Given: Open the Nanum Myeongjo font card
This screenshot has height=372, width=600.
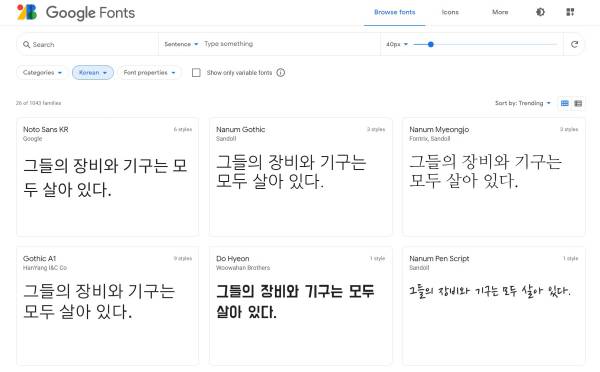Looking at the screenshot, I should pos(494,177).
